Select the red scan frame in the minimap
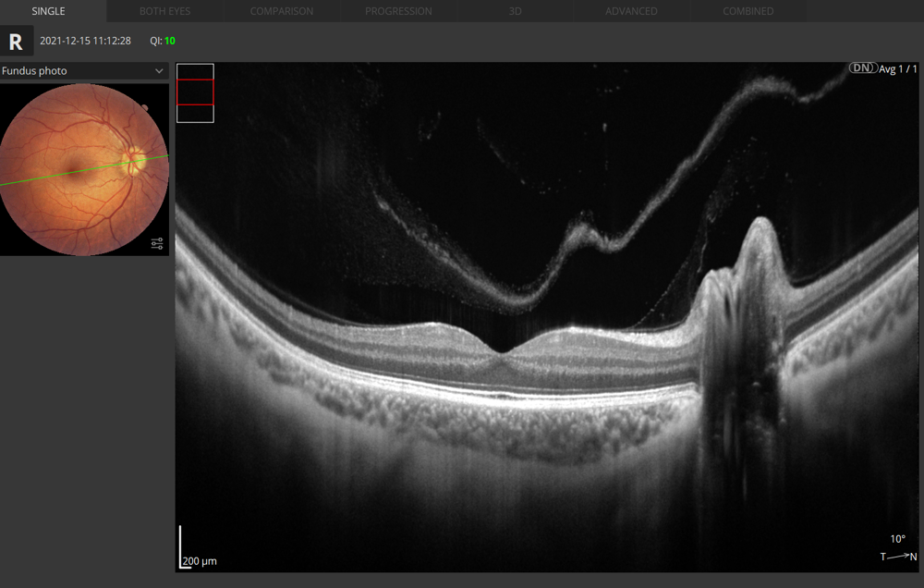Image resolution: width=924 pixels, height=588 pixels. pos(195,93)
